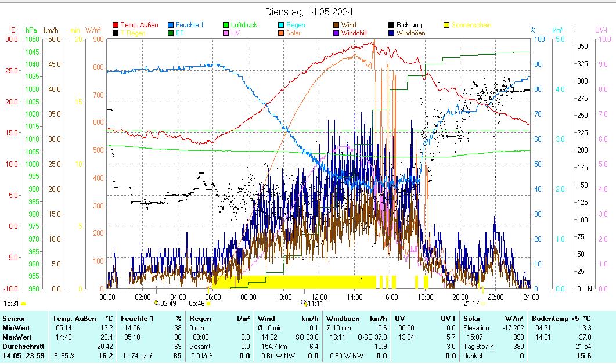Click the 14.05. 23:59 timestamp

click(23, 356)
